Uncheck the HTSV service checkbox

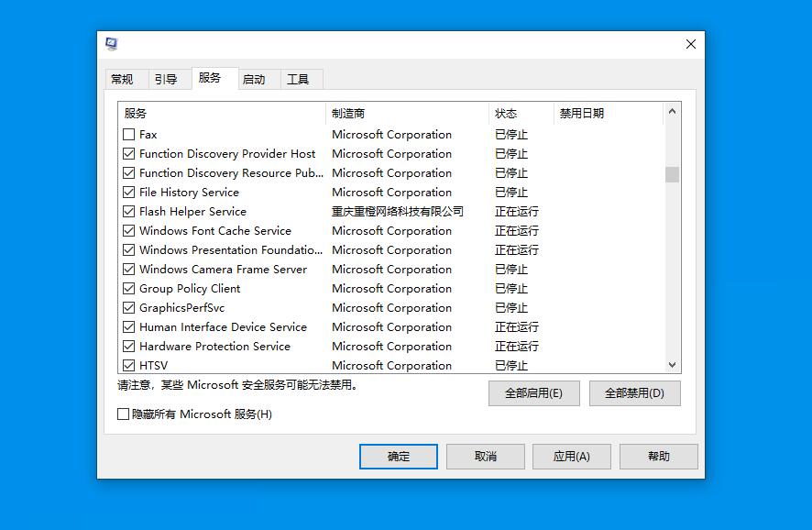pyautogui.click(x=129, y=365)
